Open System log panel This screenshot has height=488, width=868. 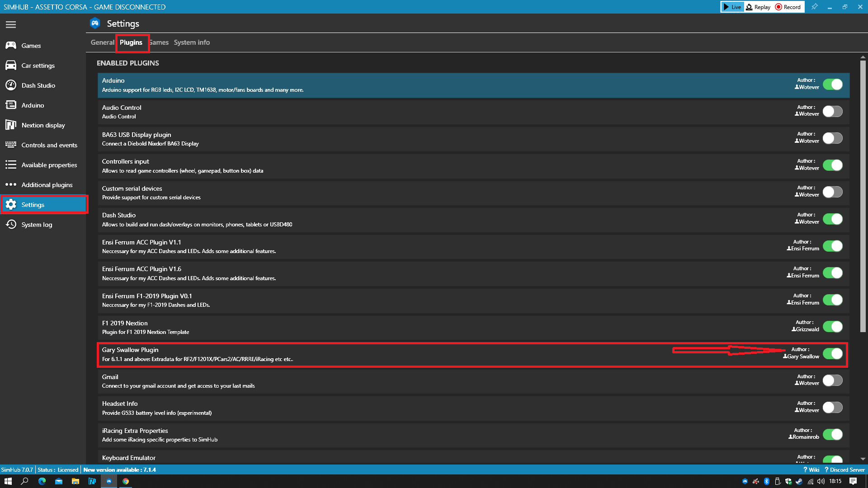37,224
